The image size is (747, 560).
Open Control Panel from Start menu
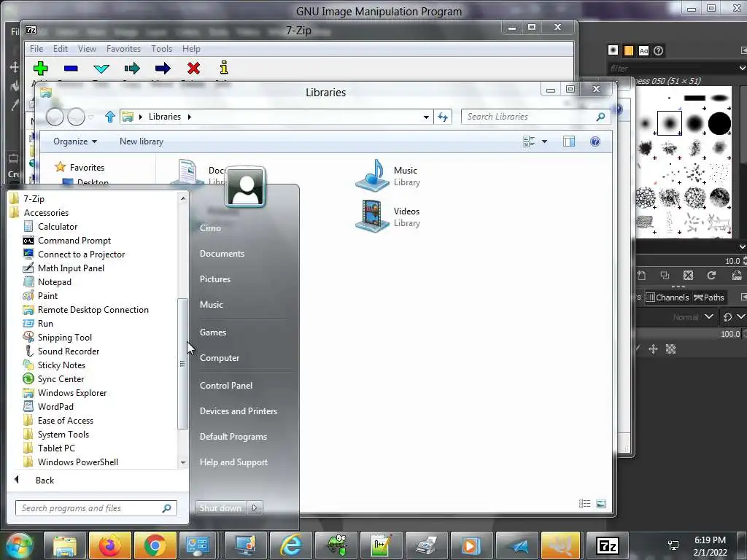[x=226, y=386]
